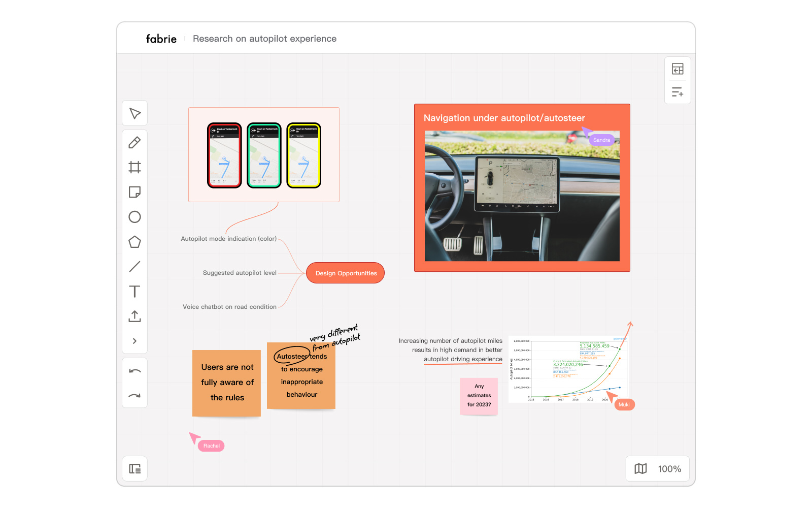Click the Navigation under autopilot/autosteer heading
812x508 pixels.
point(504,118)
